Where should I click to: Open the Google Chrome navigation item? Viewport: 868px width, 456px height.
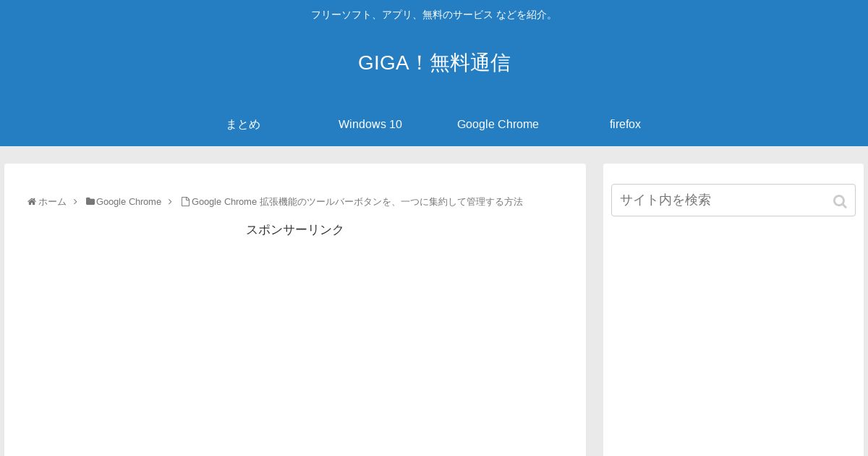click(x=498, y=124)
